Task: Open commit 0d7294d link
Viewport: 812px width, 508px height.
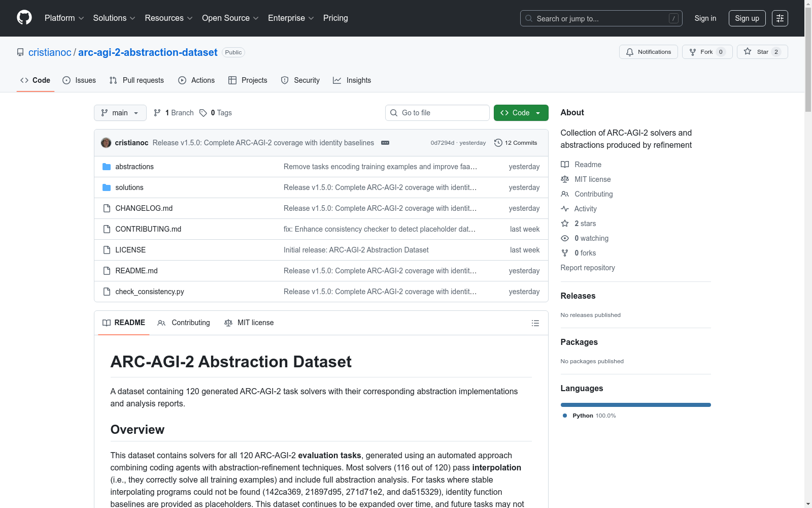Action: [443, 143]
